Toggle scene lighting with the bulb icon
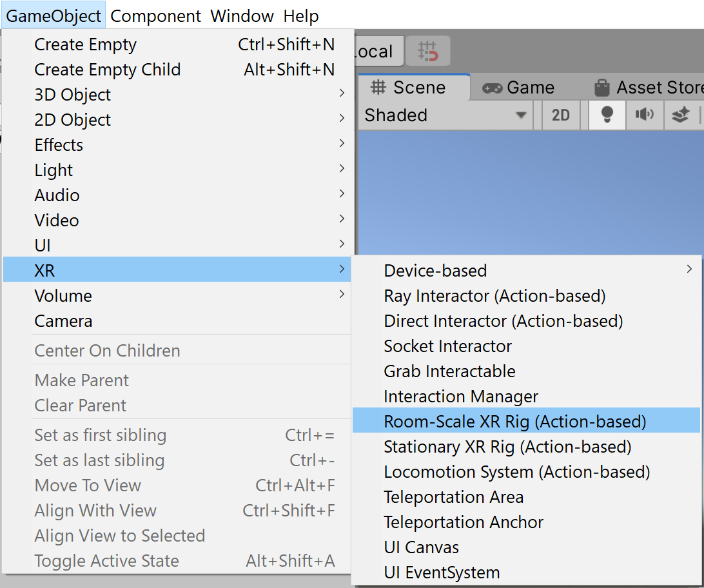This screenshot has width=704, height=588. pos(607,114)
